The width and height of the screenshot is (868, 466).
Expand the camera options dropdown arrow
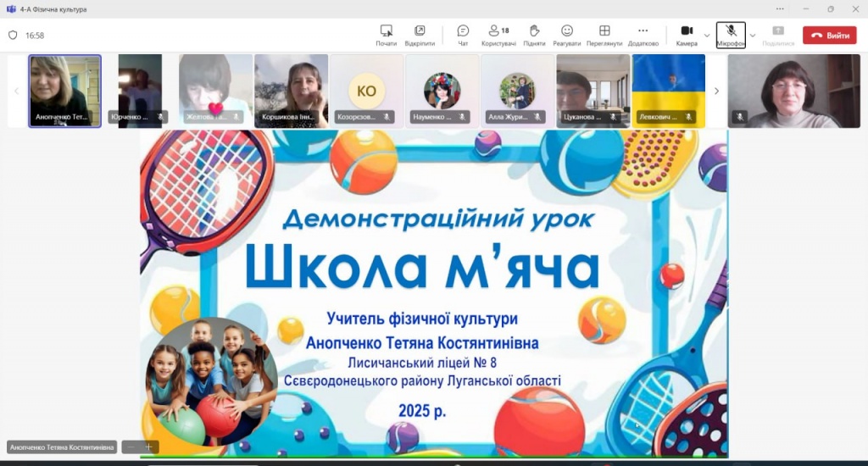pyautogui.click(x=708, y=36)
